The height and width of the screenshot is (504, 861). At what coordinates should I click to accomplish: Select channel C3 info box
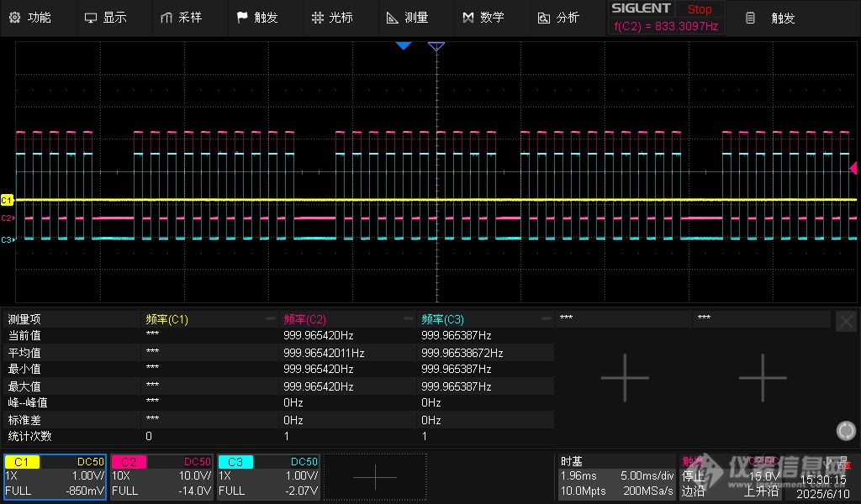268,476
